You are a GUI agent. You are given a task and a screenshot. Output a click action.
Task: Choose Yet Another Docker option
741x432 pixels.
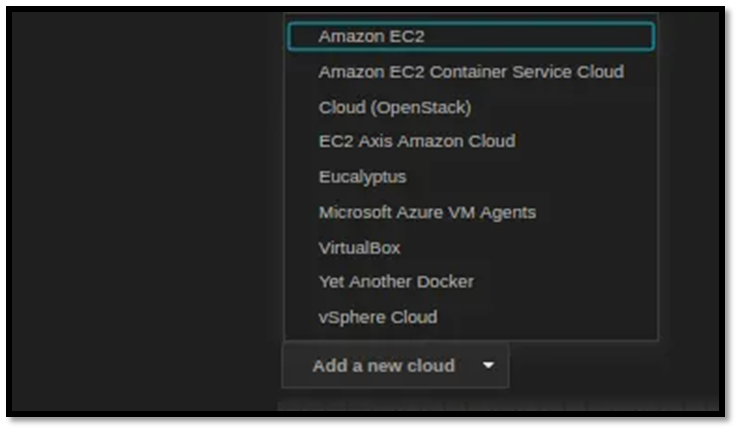pyautogui.click(x=396, y=282)
